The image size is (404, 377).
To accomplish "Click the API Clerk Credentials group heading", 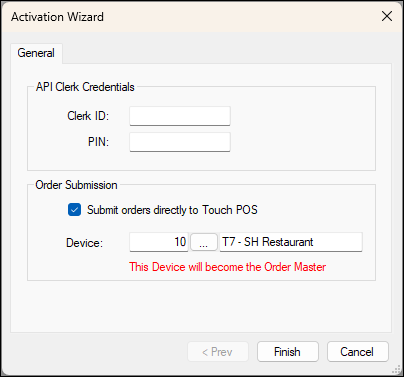I will point(85,87).
